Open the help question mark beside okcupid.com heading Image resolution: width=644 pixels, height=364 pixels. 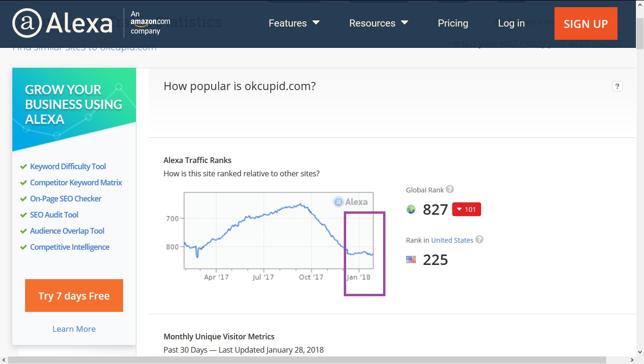point(617,86)
